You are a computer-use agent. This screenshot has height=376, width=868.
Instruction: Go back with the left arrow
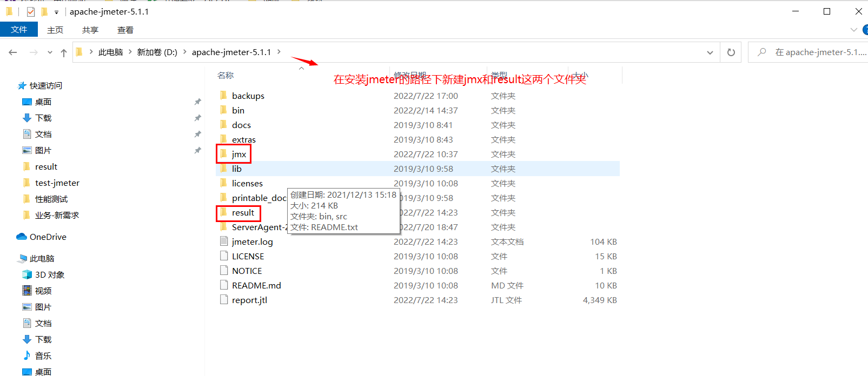pos(13,52)
